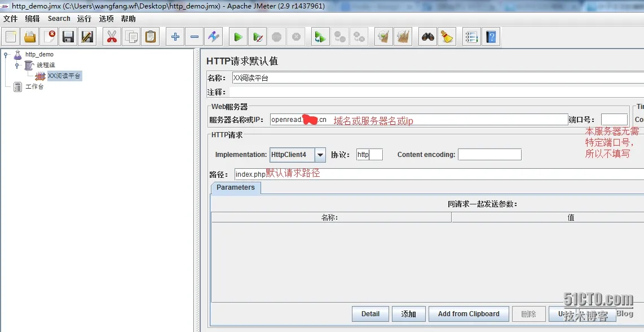The height and width of the screenshot is (332, 644).
Task: Open Help with the question mark icon
Action: point(491,37)
